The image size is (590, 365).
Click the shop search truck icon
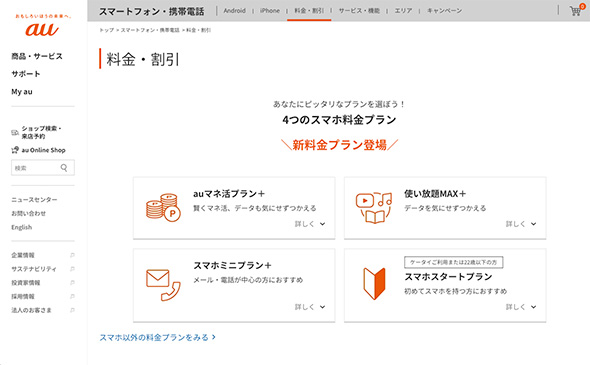15,132
